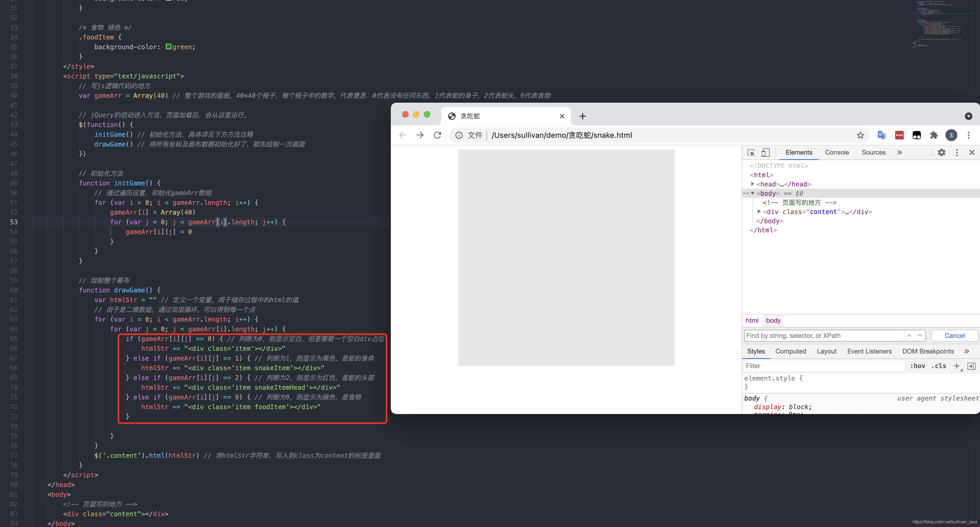Expand the head element in DOM tree
Screen dimensions: 980x527
752,184
